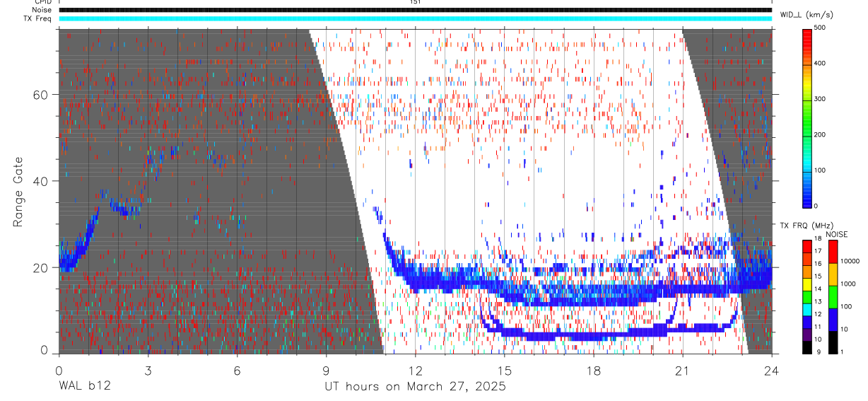Pick the green segment of the NOISE colorbar
The width and height of the screenshot is (868, 401).
click(x=832, y=296)
